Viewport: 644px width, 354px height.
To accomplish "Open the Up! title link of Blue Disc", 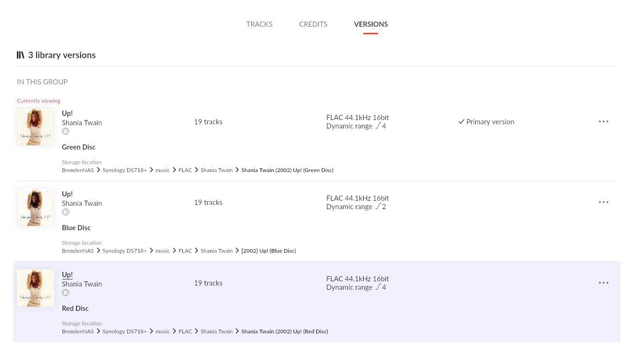I will pyautogui.click(x=67, y=194).
